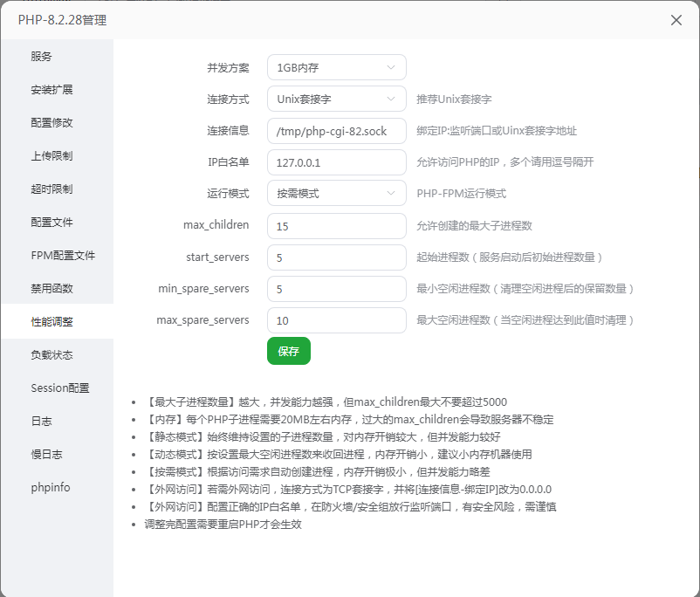Image resolution: width=700 pixels, height=597 pixels.
Task: Open the phpinfo tab
Action: (x=51, y=488)
